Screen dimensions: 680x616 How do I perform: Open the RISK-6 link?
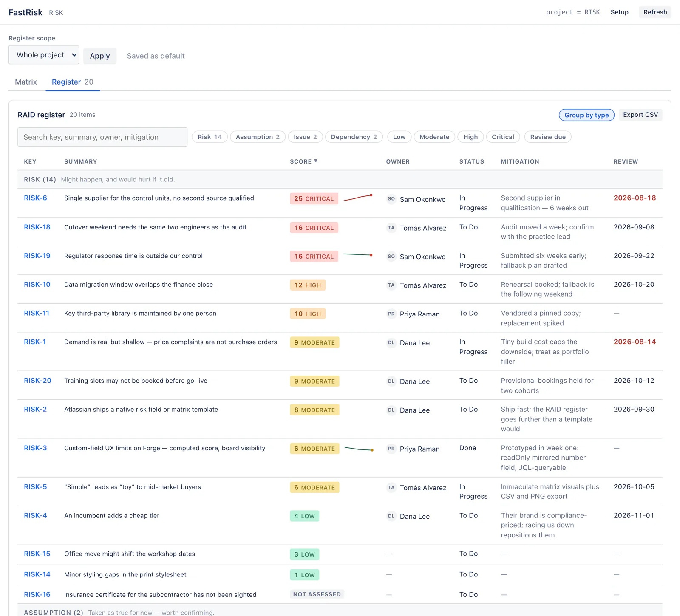click(36, 198)
